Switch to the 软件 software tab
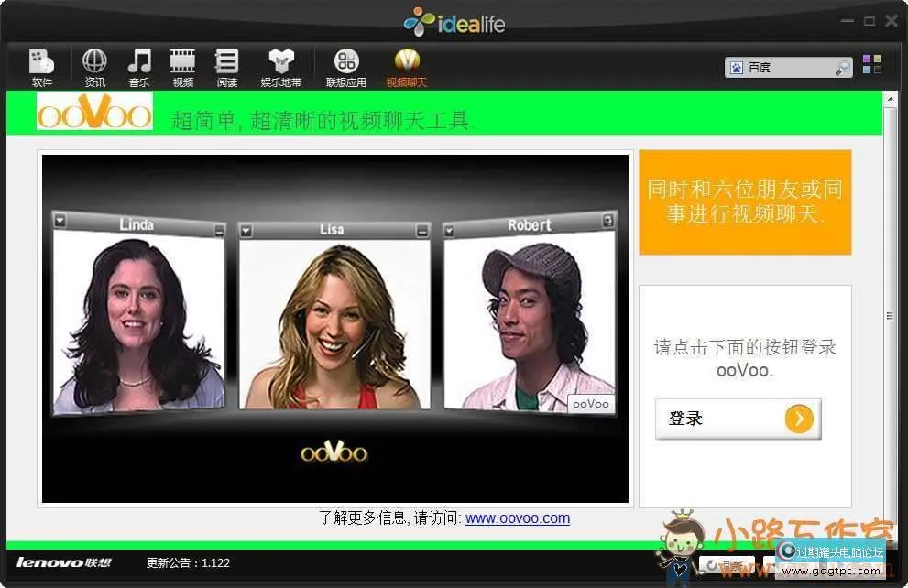The width and height of the screenshot is (908, 588). point(41,66)
